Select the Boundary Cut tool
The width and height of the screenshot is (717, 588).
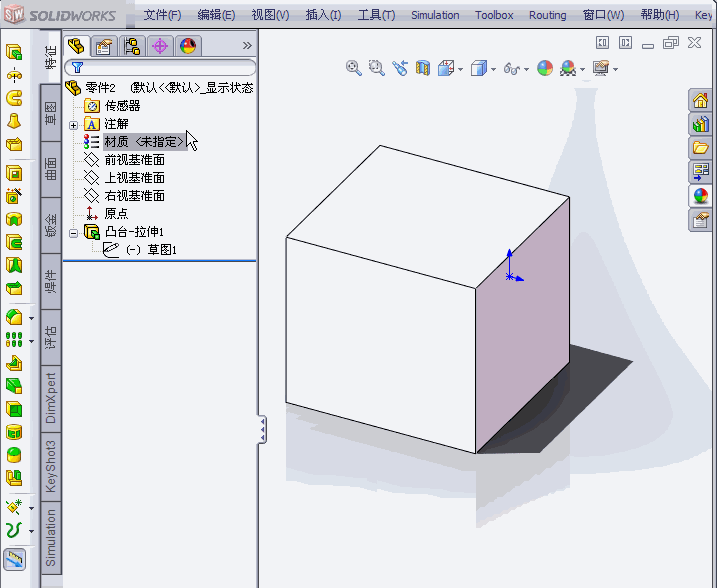(14, 288)
